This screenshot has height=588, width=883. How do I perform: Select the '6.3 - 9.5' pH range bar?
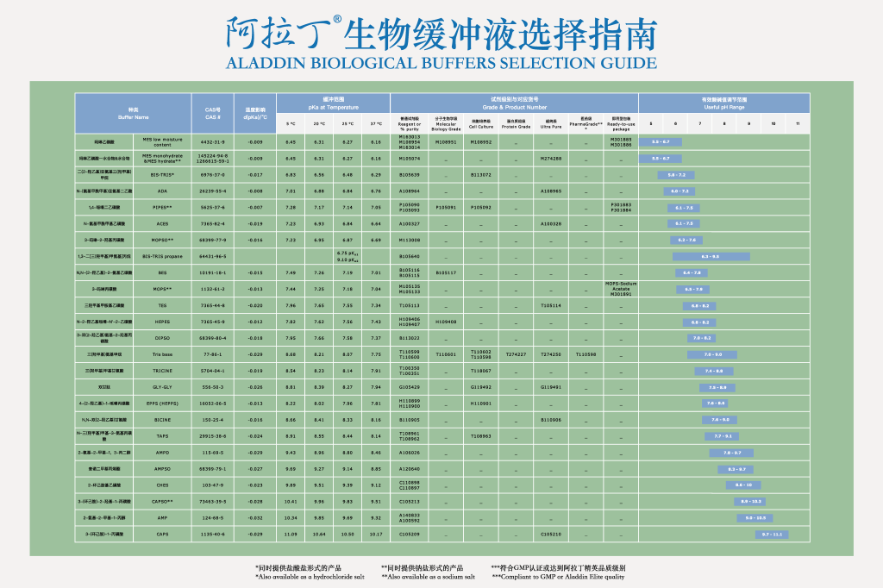coord(711,256)
